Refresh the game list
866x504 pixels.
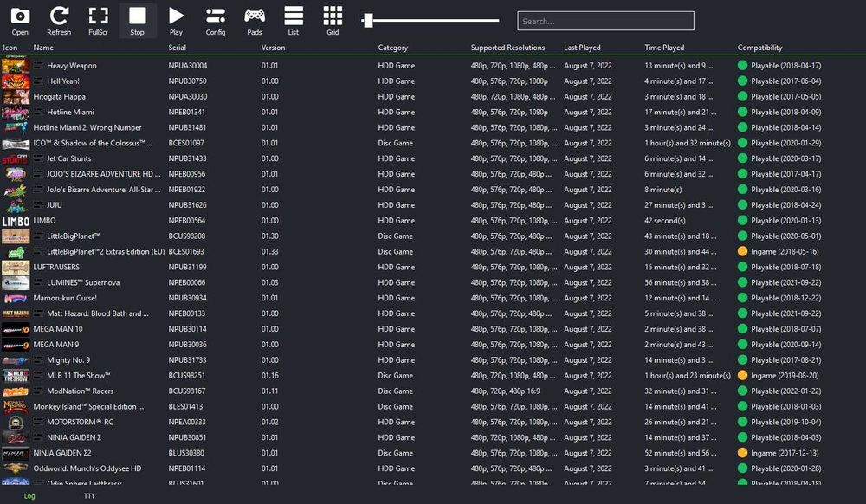59,21
